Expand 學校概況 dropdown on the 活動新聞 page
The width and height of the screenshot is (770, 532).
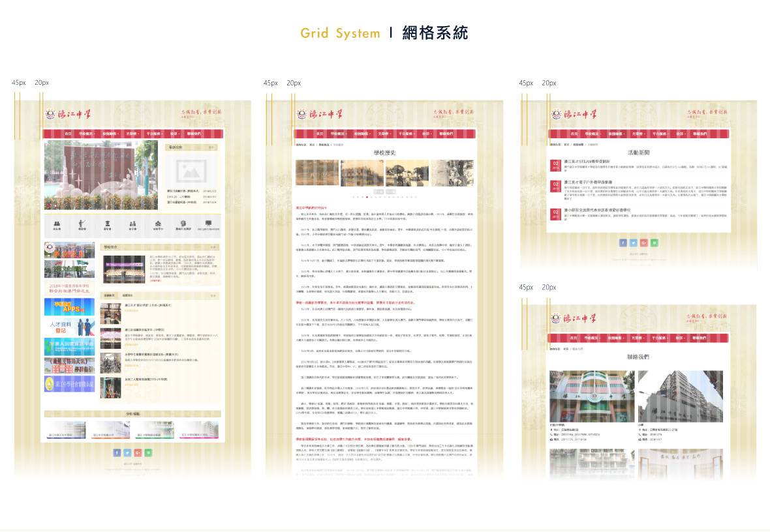pos(593,134)
